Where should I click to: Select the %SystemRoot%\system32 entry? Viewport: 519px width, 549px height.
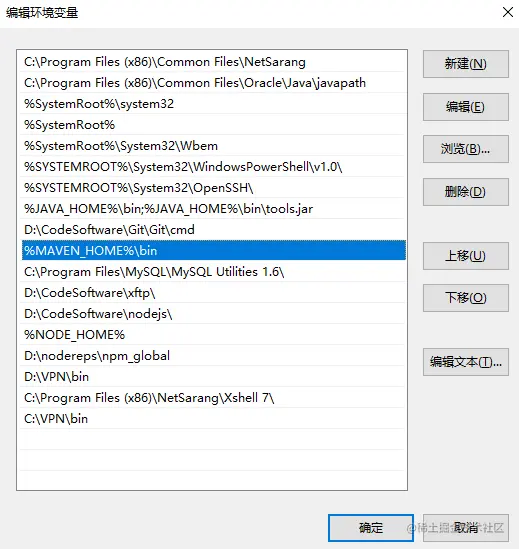point(213,104)
